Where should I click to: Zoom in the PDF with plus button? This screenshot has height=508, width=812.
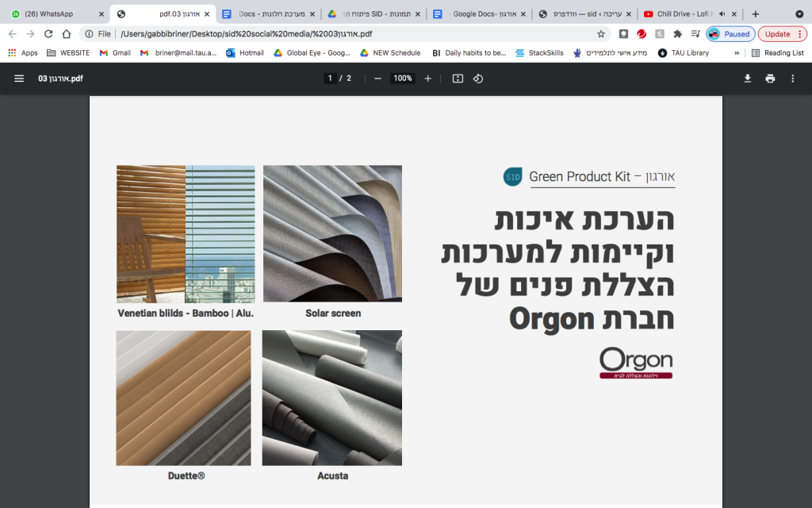pyautogui.click(x=427, y=79)
